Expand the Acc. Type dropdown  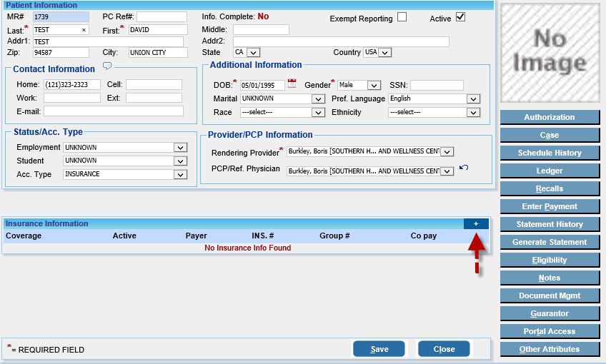tap(181, 174)
